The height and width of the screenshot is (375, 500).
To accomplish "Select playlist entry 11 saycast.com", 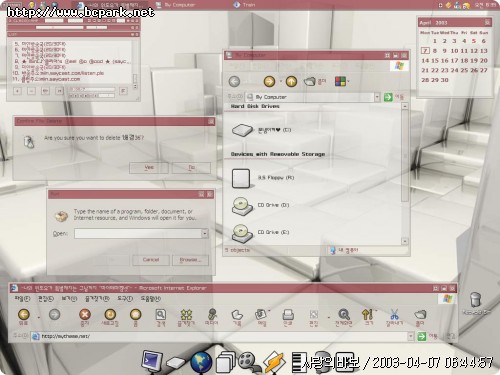I will (46, 79).
